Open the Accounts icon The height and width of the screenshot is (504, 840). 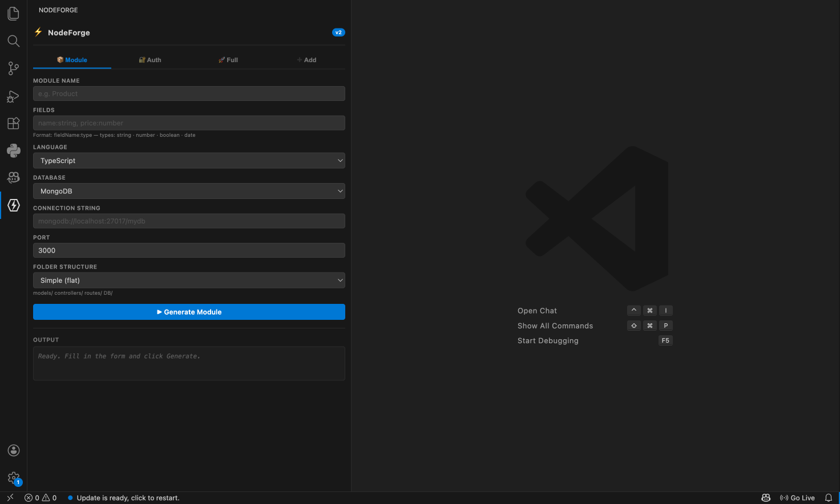[x=14, y=450]
